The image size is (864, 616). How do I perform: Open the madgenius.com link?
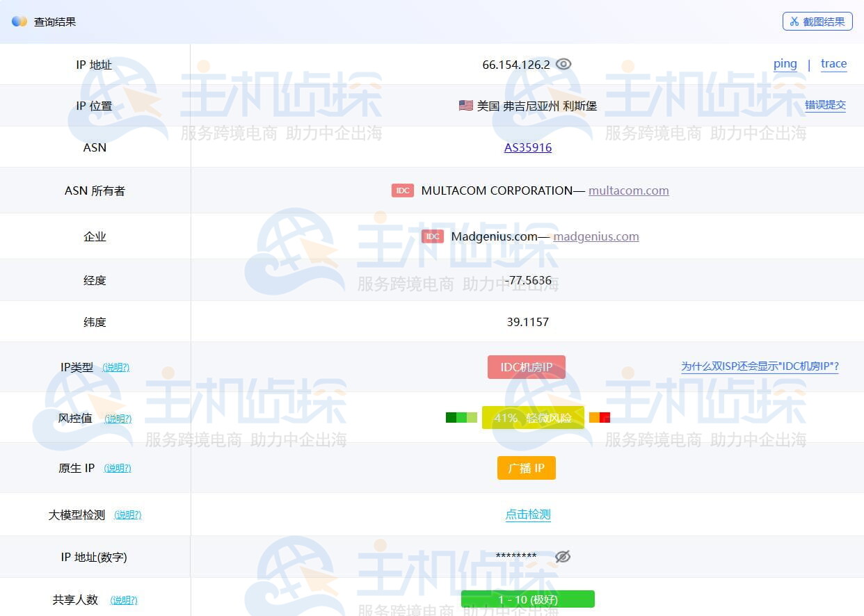tap(595, 236)
